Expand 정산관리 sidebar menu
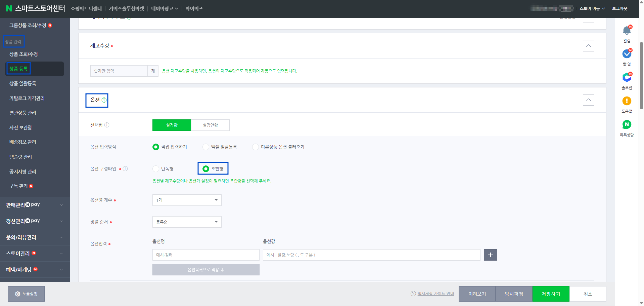Screen dimensions: 644x306 coord(35,221)
